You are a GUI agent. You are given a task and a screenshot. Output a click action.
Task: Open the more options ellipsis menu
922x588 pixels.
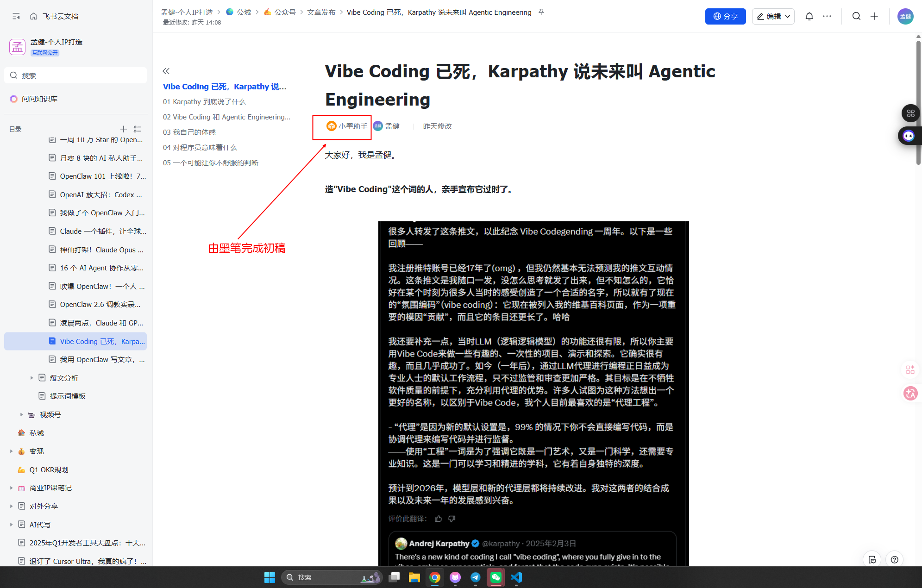(827, 16)
